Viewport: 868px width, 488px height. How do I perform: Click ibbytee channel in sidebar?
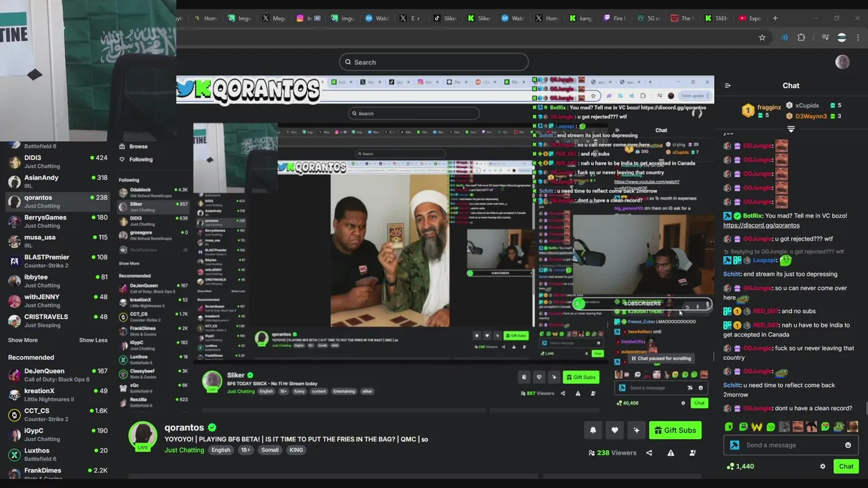tap(58, 281)
